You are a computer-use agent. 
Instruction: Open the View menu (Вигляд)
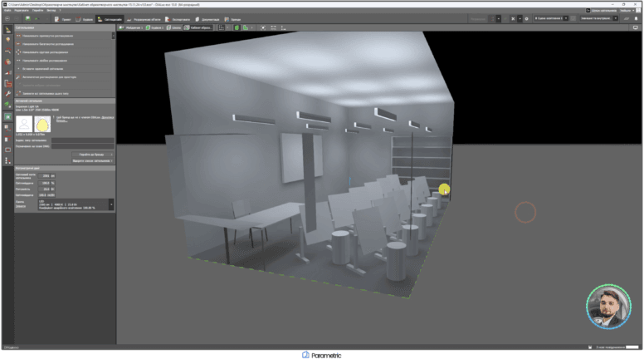(51, 10)
